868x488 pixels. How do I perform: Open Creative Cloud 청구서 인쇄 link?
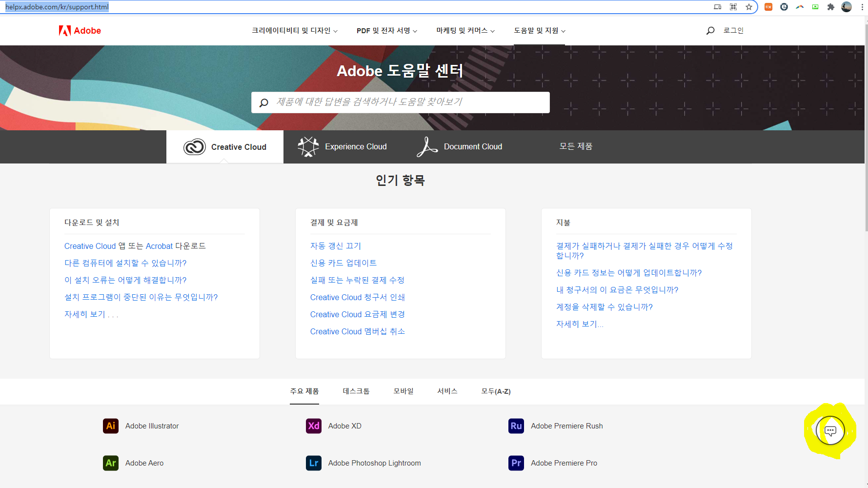pyautogui.click(x=358, y=297)
